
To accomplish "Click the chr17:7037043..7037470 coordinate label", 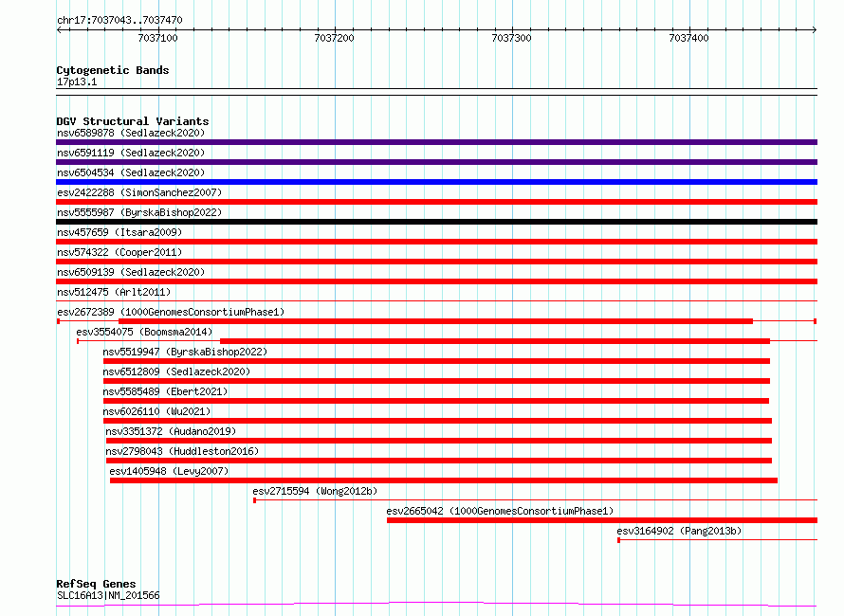I will pos(119,20).
